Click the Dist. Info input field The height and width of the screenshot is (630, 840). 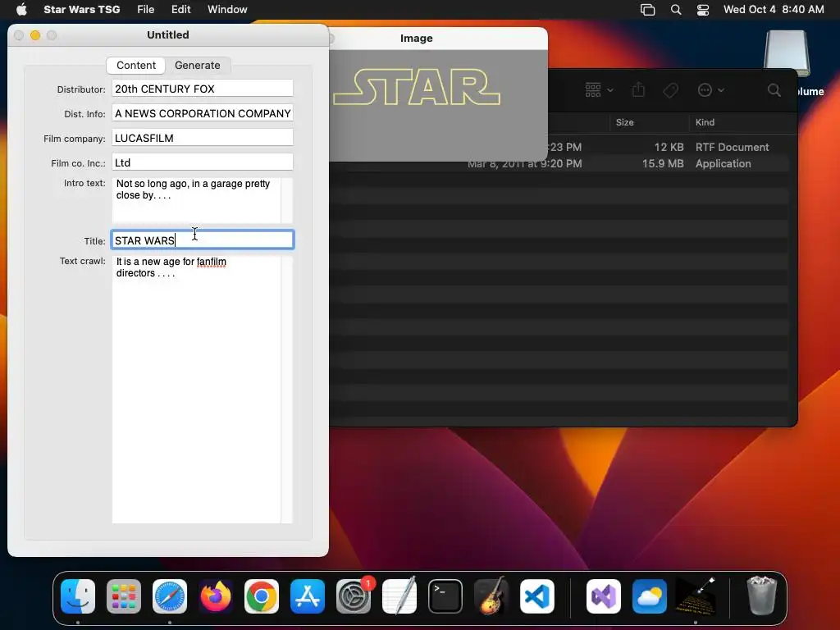click(203, 113)
